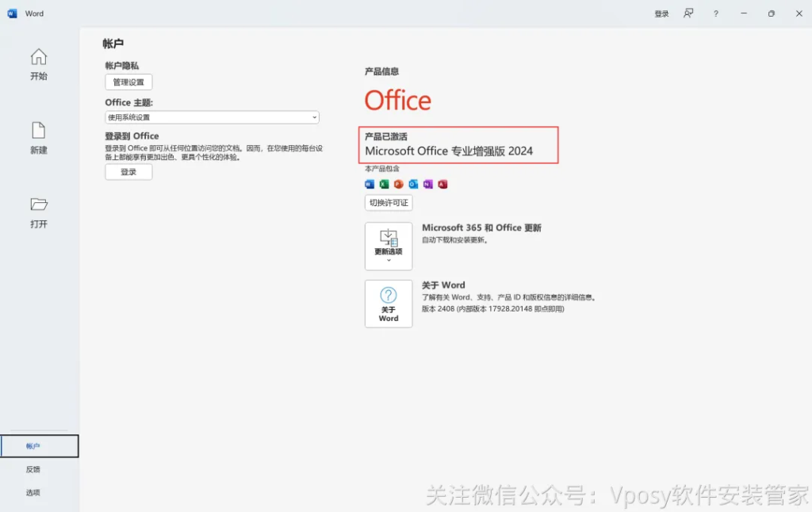The width and height of the screenshot is (812, 512).
Task: Click the 管理设置 button
Action: [x=128, y=82]
